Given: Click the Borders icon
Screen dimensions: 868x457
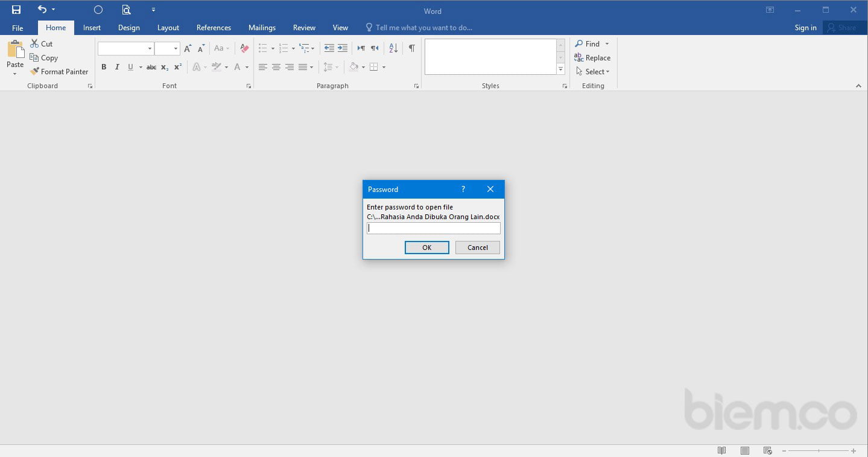Looking at the screenshot, I should [x=374, y=67].
